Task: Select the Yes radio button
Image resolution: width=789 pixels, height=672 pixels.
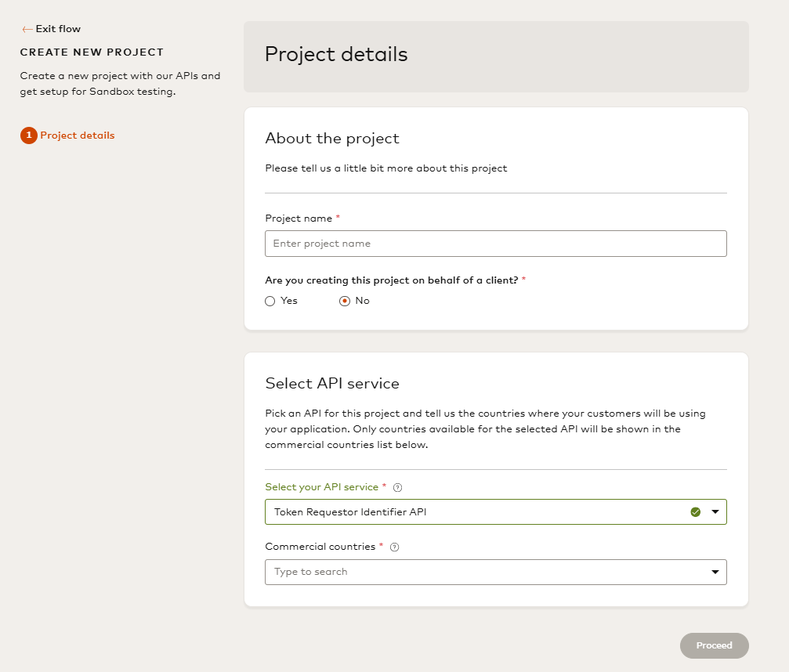Action: tap(270, 301)
